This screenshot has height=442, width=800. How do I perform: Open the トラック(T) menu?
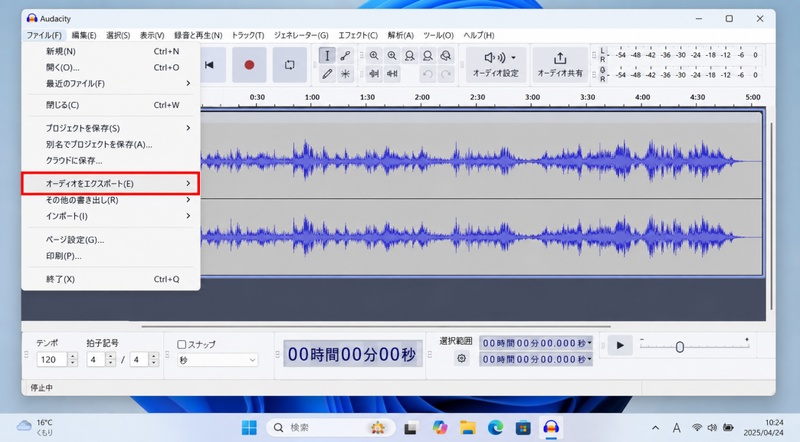pyautogui.click(x=248, y=35)
